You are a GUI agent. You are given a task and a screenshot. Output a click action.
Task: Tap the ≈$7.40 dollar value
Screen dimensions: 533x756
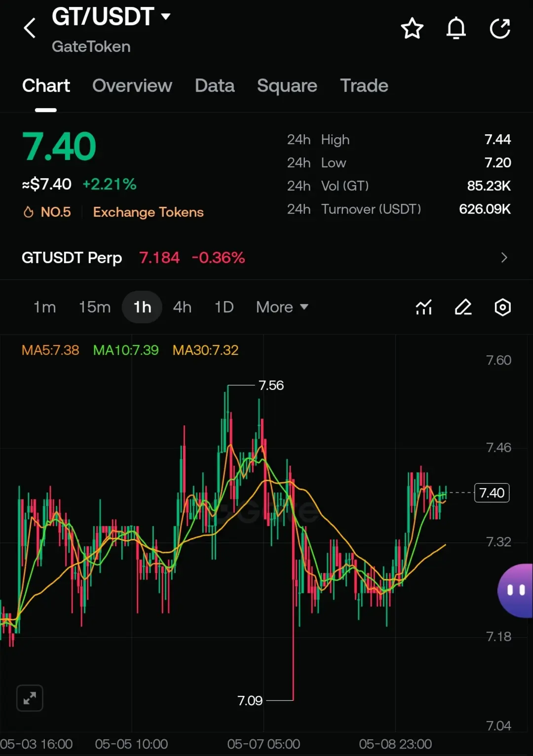click(x=47, y=184)
